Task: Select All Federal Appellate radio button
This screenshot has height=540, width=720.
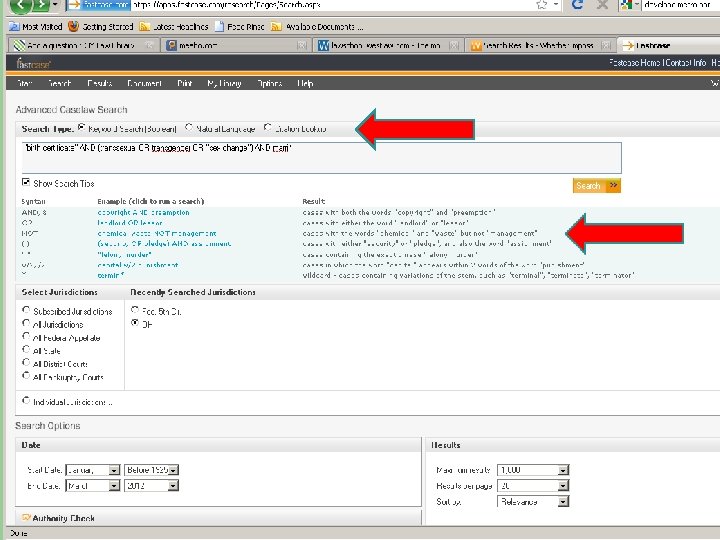Action: coord(26,336)
